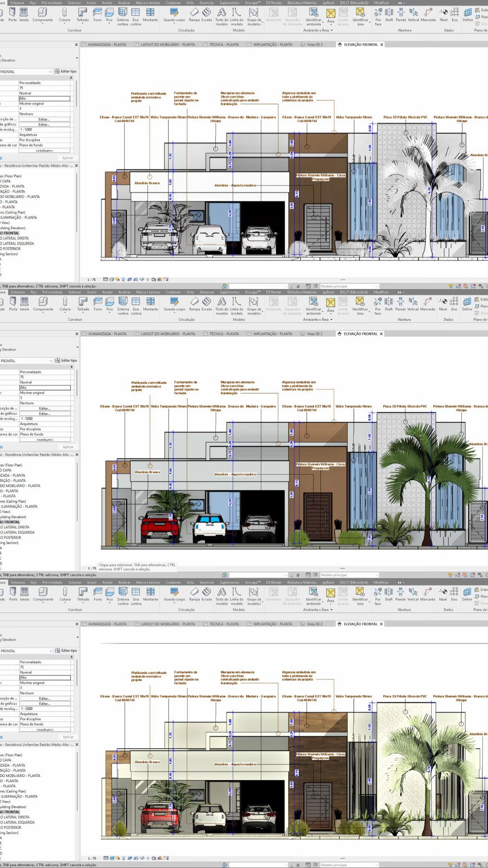488x868 pixels.
Task: Open the Enscape ribbon tab in the middle screenshot
Action: click(x=253, y=292)
